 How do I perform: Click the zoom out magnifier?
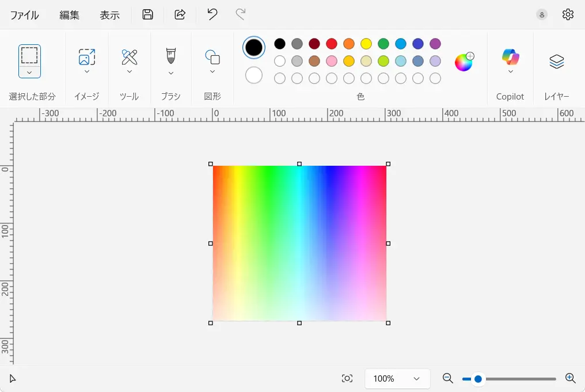point(448,378)
